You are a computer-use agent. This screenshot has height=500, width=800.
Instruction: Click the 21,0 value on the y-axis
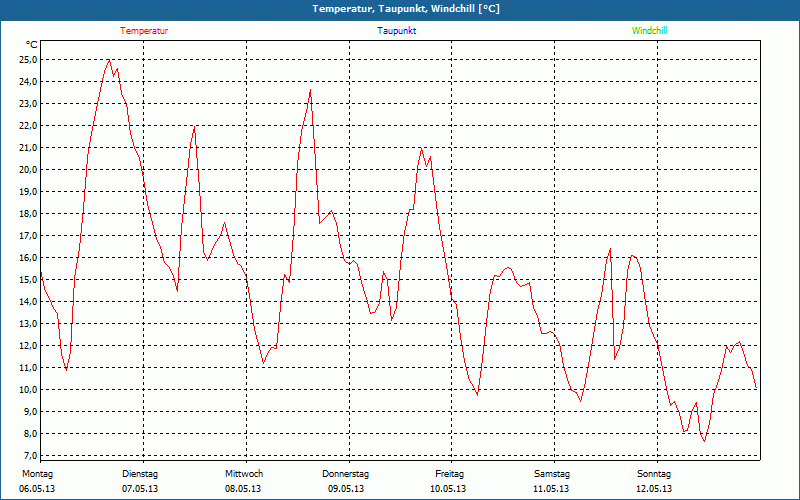(28, 147)
